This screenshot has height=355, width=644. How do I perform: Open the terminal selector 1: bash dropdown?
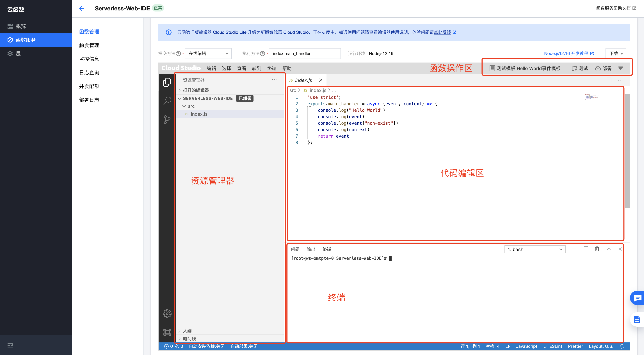click(x=535, y=249)
